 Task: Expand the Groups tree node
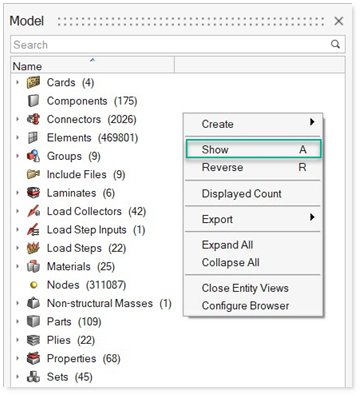point(18,156)
